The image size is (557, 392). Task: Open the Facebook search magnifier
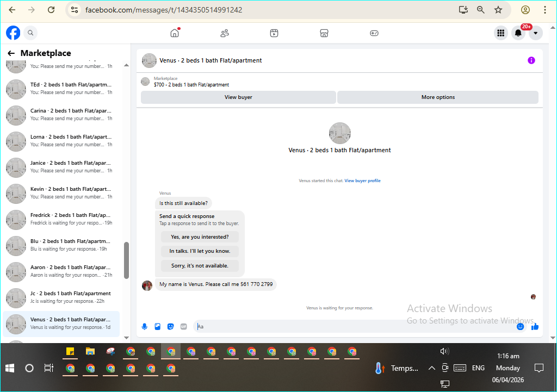click(x=30, y=33)
